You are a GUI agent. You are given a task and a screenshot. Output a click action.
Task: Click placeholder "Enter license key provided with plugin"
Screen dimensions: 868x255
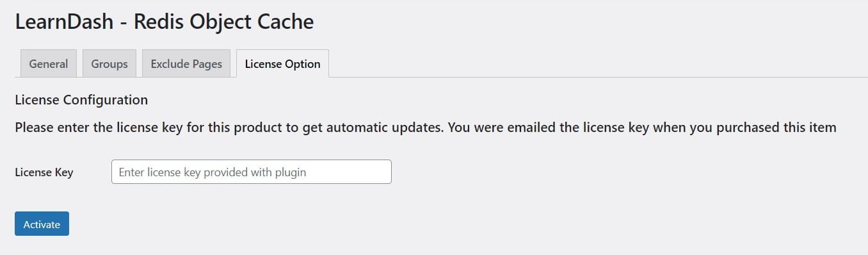pyautogui.click(x=213, y=172)
